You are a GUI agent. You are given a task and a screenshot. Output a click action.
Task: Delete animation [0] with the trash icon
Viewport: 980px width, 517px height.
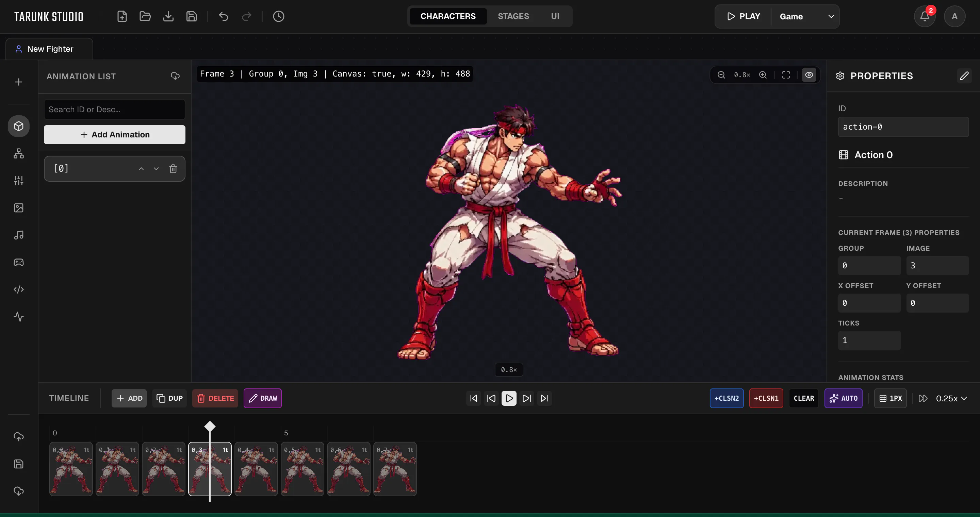pos(173,169)
